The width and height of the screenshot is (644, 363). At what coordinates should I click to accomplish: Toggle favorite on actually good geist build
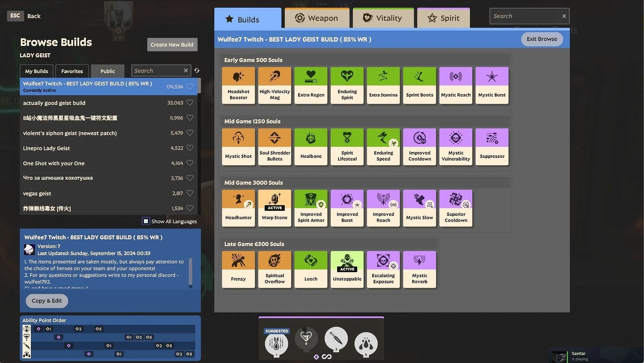[190, 103]
